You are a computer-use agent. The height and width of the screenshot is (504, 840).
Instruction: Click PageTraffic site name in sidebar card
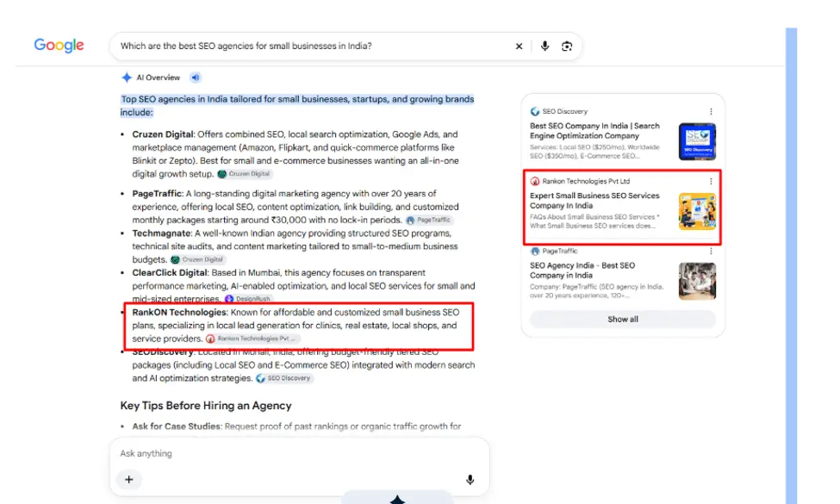coord(560,251)
